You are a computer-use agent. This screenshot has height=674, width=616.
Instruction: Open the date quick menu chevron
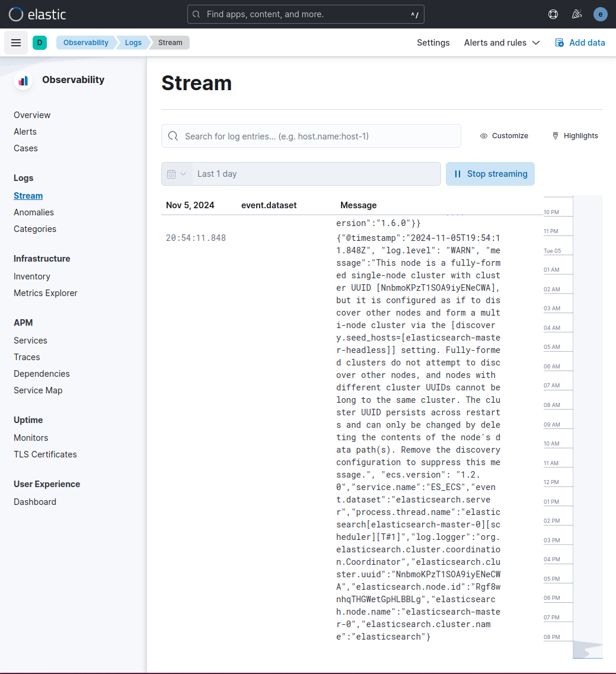coord(183,174)
